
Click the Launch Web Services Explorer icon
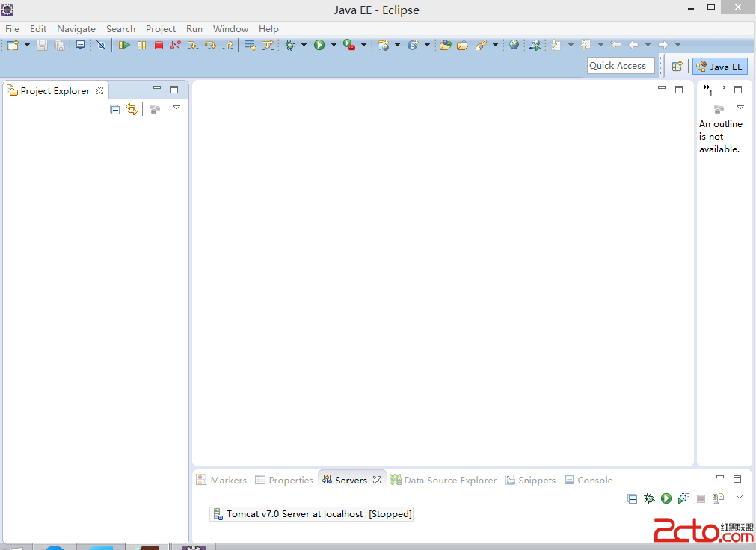pyautogui.click(x=535, y=46)
